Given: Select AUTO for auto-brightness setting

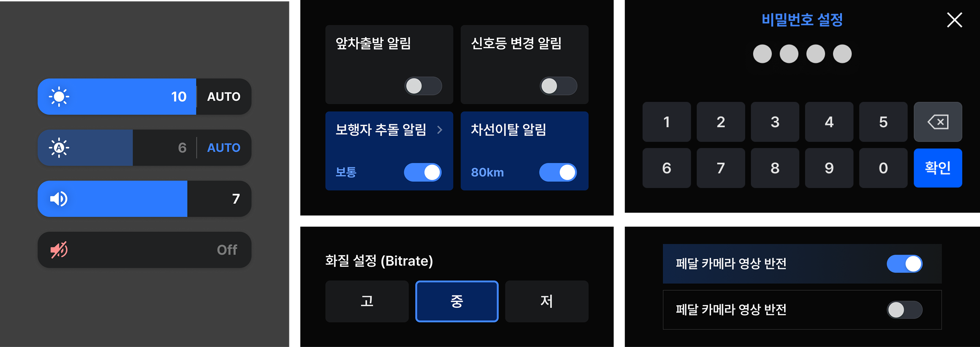Looking at the screenshot, I should (x=223, y=148).
